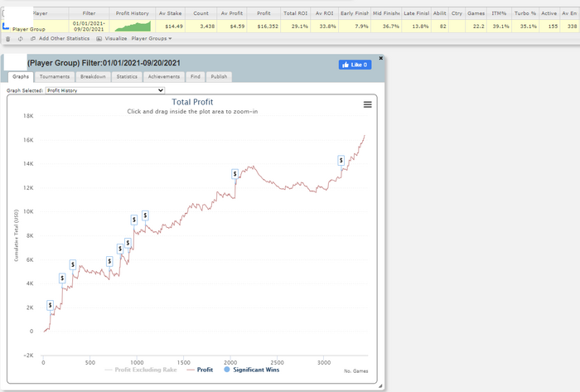Open the chart hamburger context menu

[367, 104]
